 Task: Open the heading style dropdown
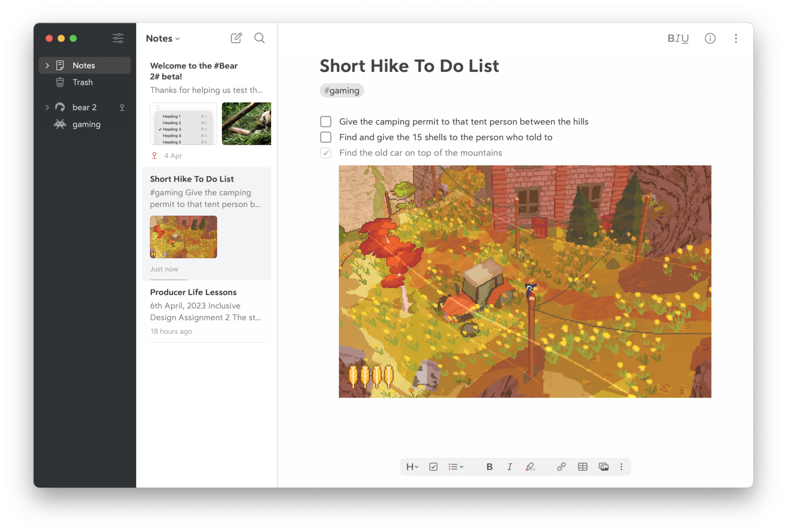coord(412,467)
